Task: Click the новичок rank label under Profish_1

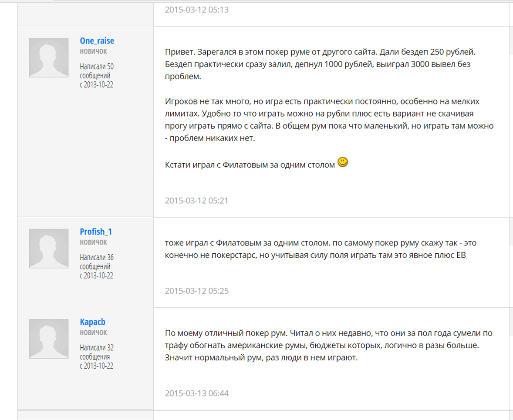Action: [x=93, y=242]
